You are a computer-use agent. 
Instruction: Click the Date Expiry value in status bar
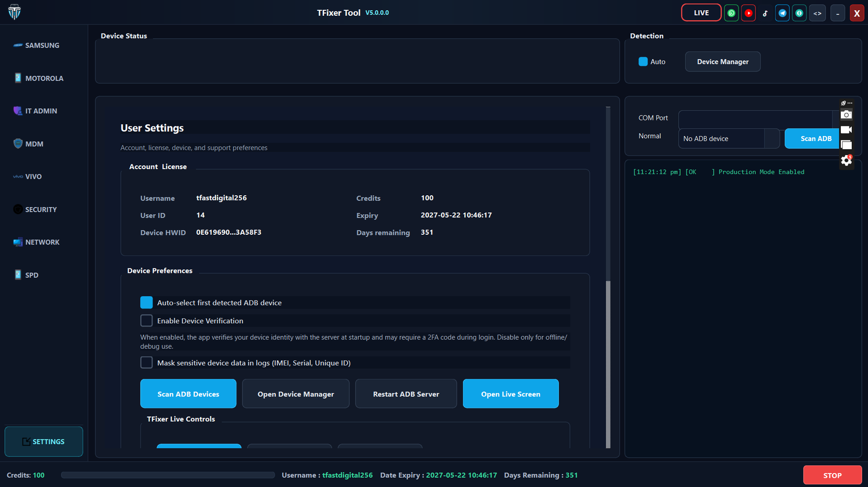tap(462, 475)
